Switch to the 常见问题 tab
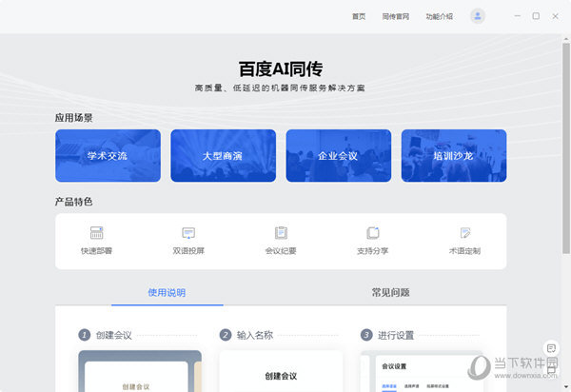Image resolution: width=571 pixels, height=392 pixels. tap(391, 292)
